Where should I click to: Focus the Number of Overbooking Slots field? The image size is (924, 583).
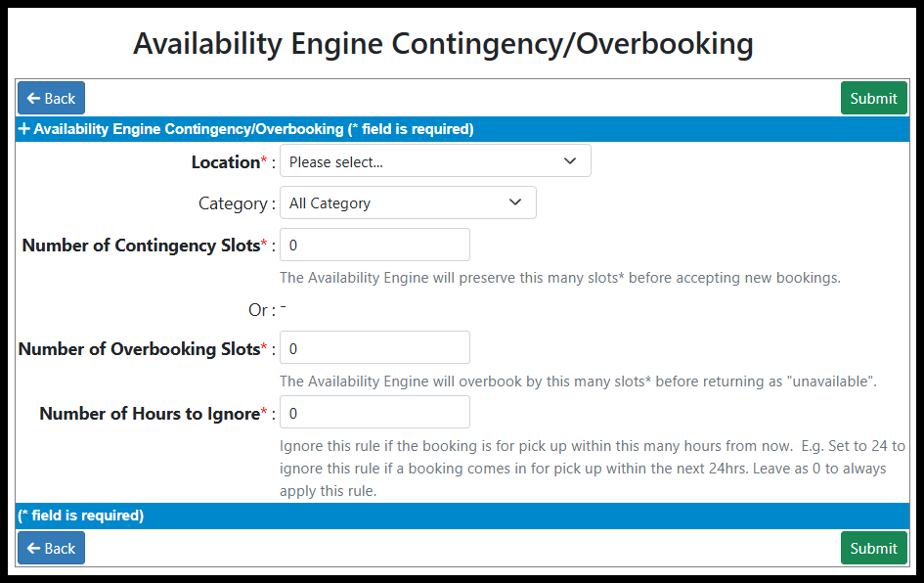click(x=374, y=348)
